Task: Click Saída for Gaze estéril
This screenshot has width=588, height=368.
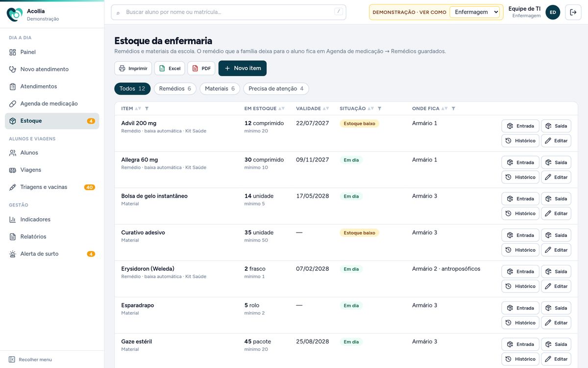Action: (556, 344)
